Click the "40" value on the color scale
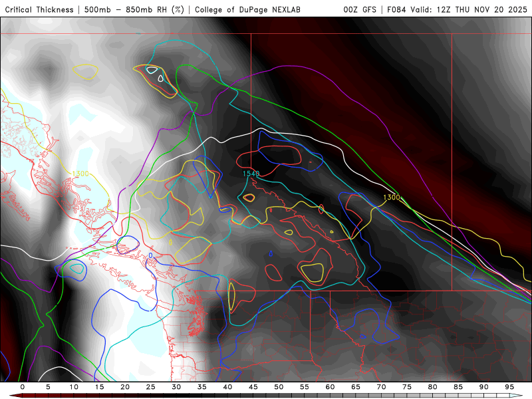 click(x=227, y=387)
